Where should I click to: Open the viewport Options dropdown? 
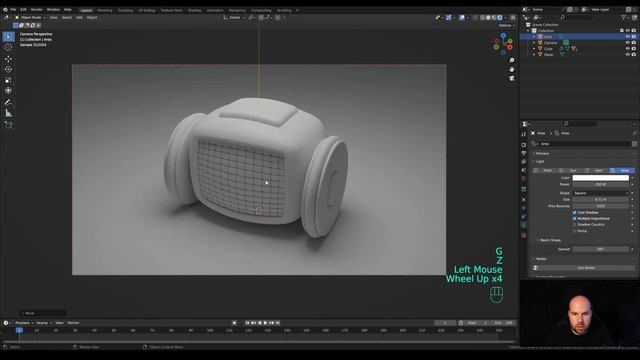click(507, 25)
